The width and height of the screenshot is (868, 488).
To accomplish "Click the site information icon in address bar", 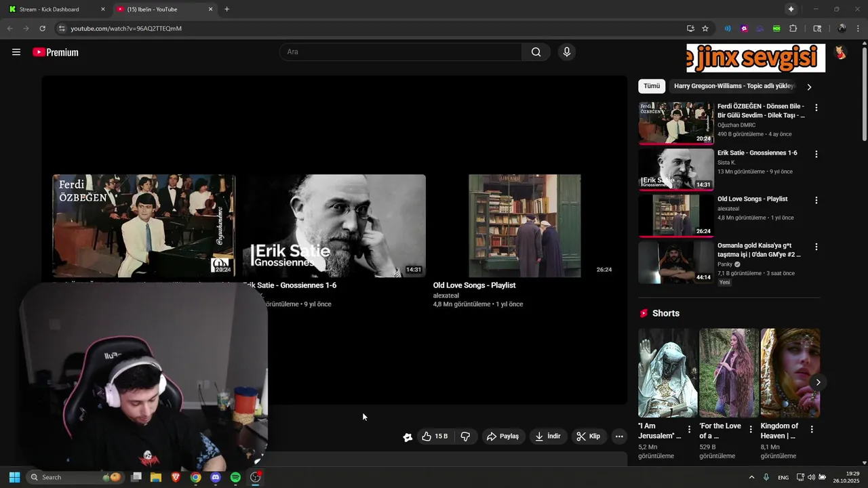I will pyautogui.click(x=62, y=28).
